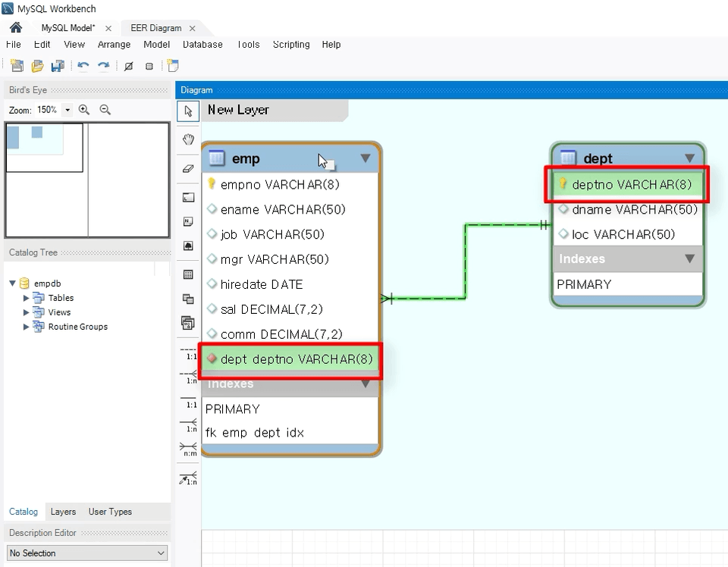Expand the Views tree node
728x567 pixels.
coord(26,312)
